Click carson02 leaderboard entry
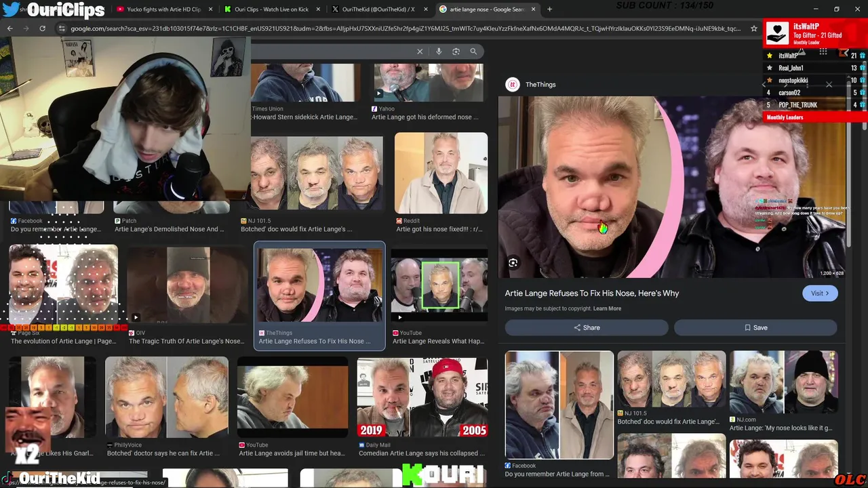 click(789, 93)
